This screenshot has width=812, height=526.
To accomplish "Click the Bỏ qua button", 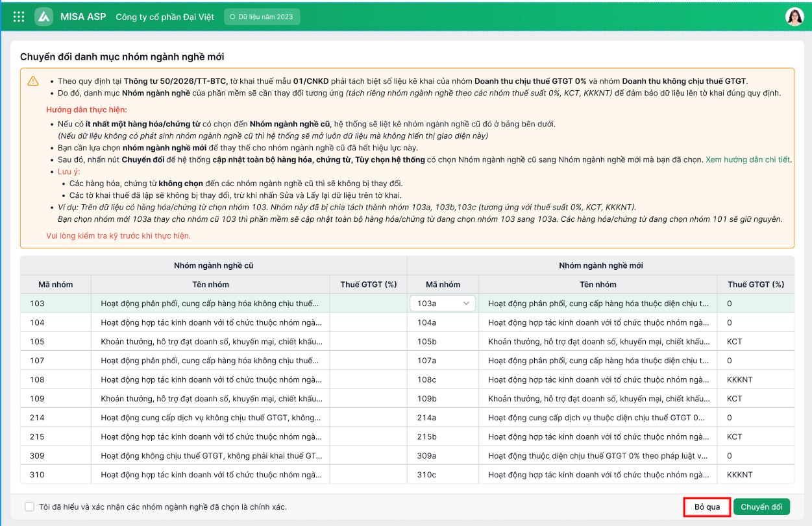I will click(707, 507).
